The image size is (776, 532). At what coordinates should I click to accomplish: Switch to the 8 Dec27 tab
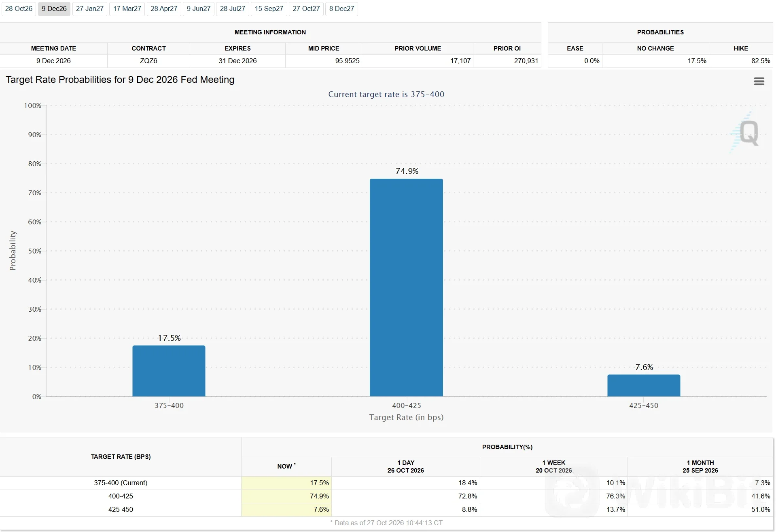point(341,9)
